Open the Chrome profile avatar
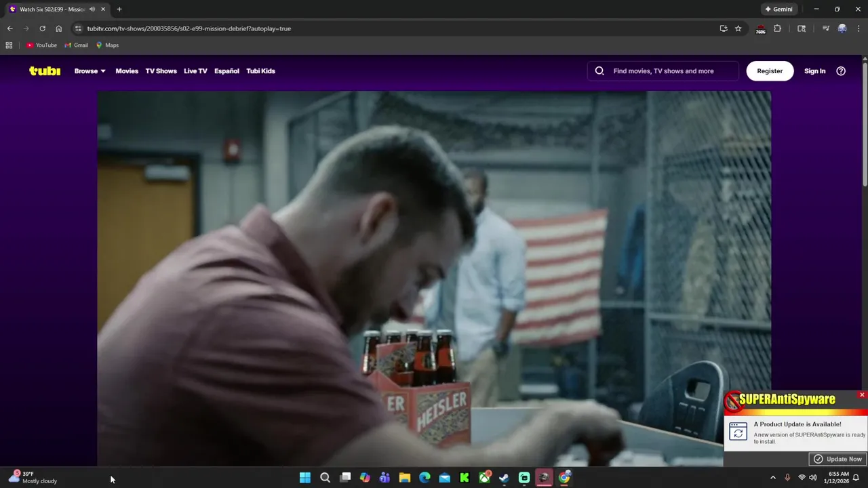Screen dimensions: 868x488 (842, 28)
